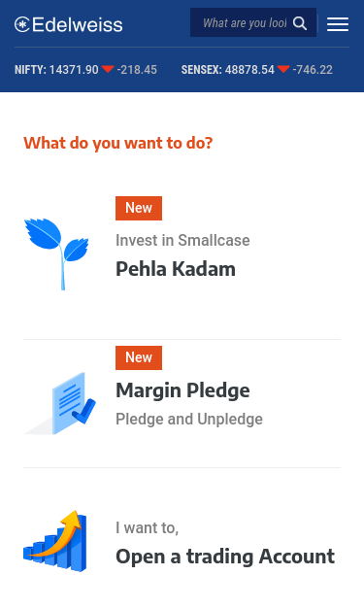Click the bar chart growth arrow icon
The image size is (364, 609).
(54, 541)
